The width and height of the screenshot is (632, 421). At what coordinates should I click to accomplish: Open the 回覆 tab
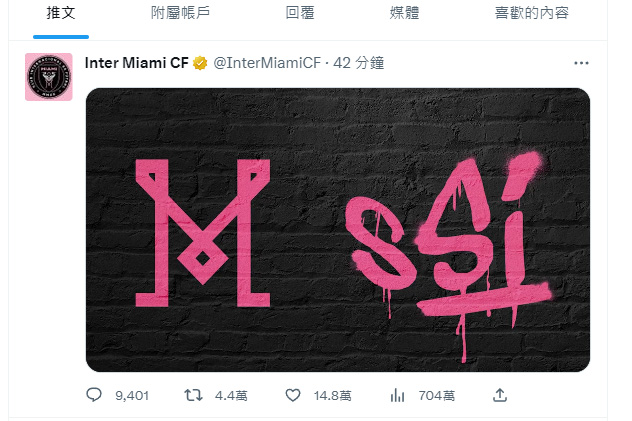click(300, 13)
